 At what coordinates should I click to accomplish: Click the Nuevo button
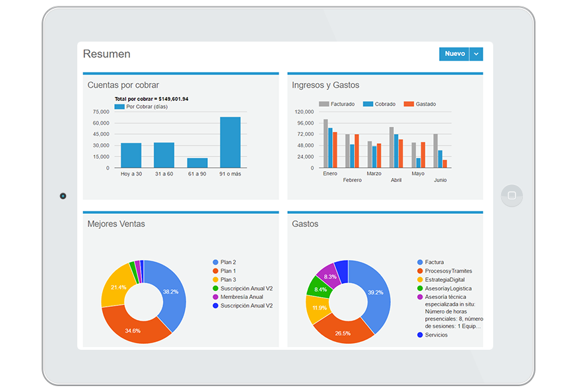pyautogui.click(x=454, y=54)
